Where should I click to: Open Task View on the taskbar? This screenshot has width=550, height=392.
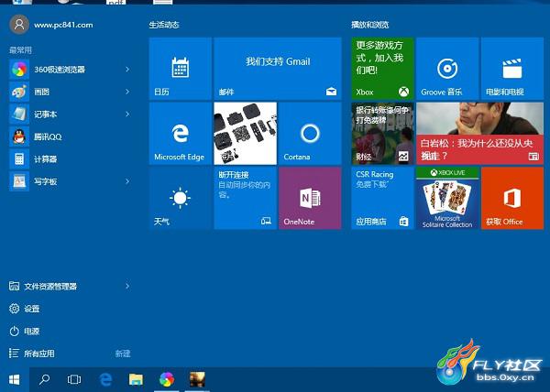click(74, 379)
